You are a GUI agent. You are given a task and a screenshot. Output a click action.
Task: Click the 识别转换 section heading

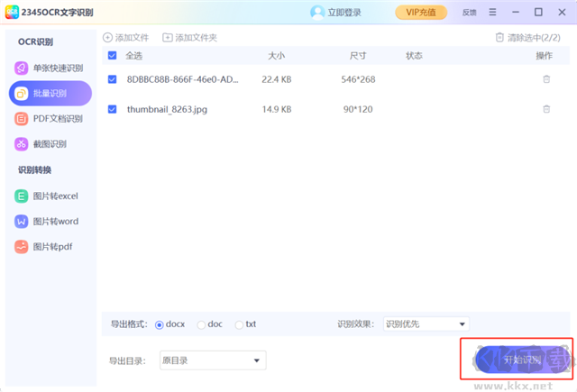pyautogui.click(x=34, y=170)
